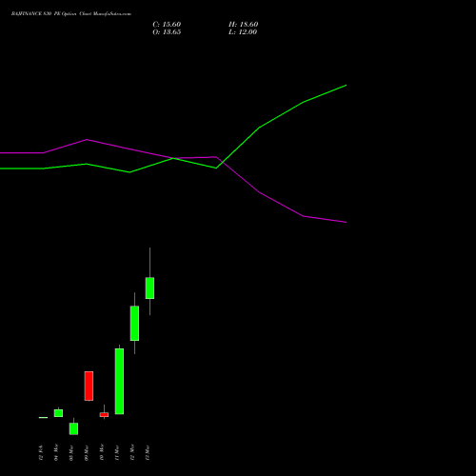Click the "05 Mar" date axis label
Screen dimensions: 476x476
[x=71, y=453]
